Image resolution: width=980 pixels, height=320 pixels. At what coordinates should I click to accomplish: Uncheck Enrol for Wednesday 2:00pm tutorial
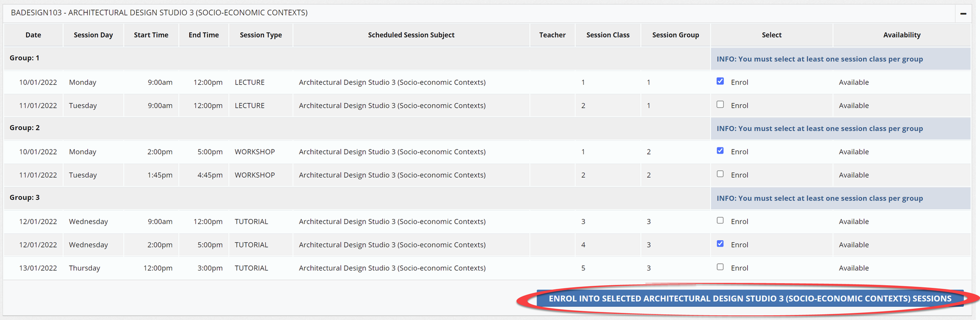coord(720,244)
